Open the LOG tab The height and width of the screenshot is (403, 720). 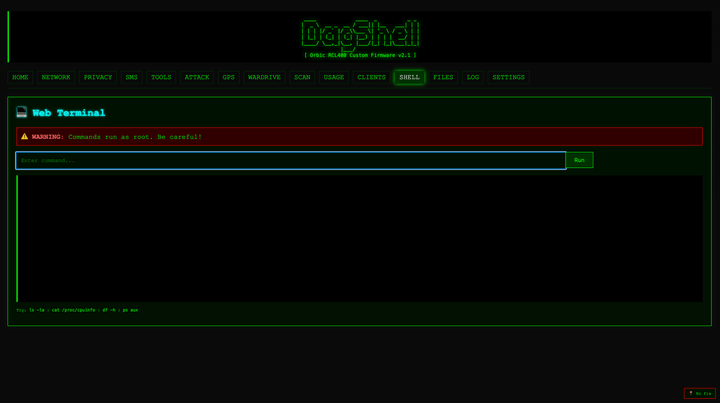[473, 77]
